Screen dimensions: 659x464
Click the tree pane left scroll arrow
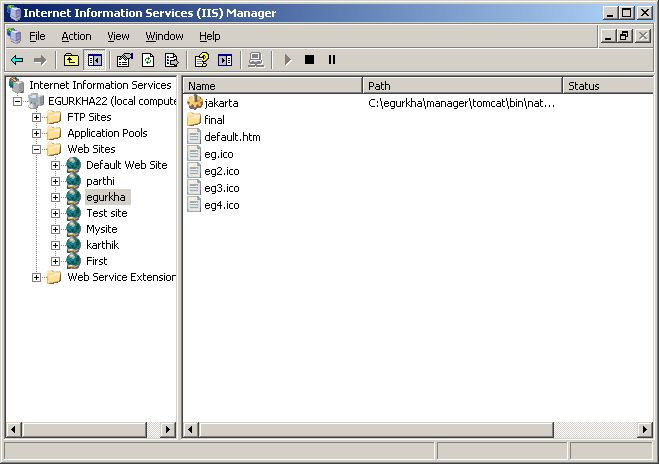click(x=13, y=430)
